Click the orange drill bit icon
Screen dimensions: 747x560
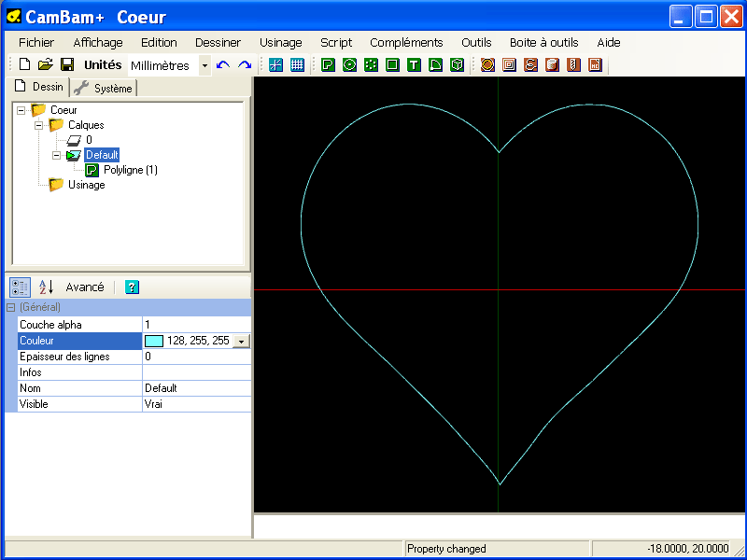[573, 64]
